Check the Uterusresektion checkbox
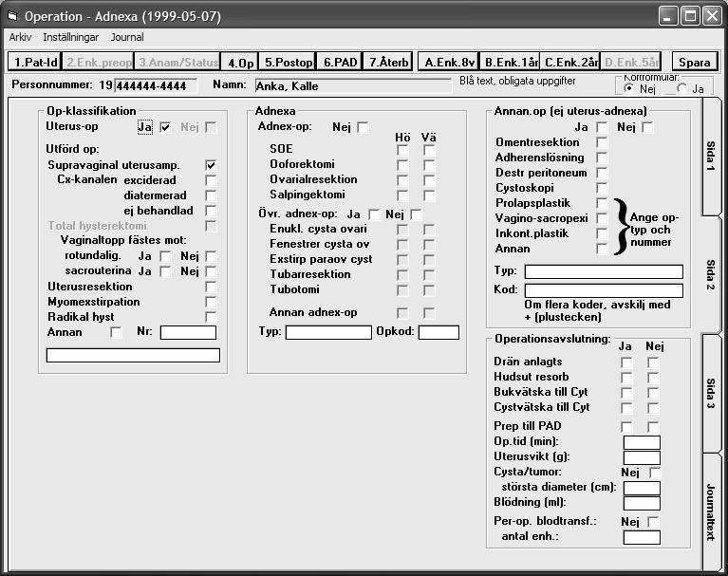The image size is (728, 576). click(211, 287)
